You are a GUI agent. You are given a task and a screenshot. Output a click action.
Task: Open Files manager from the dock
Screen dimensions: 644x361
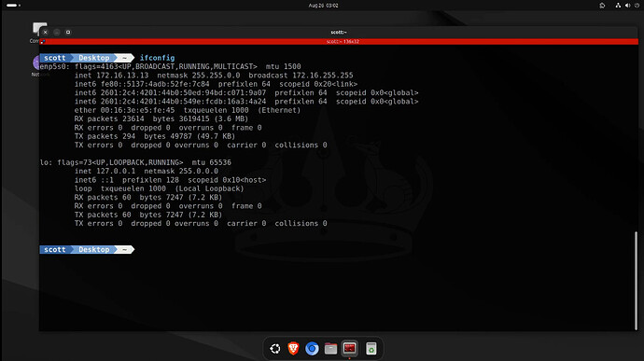click(x=330, y=349)
